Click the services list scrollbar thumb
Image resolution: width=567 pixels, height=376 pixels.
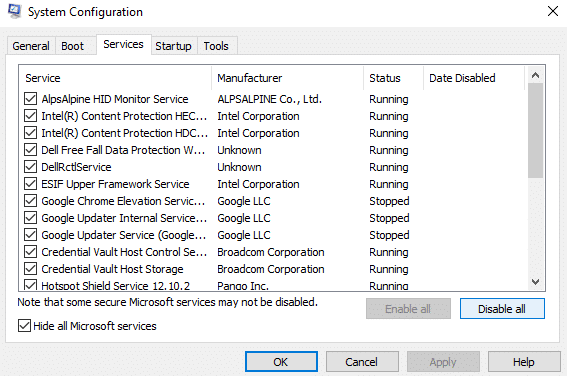(536, 131)
